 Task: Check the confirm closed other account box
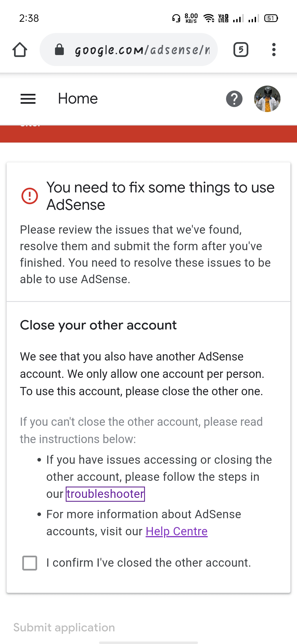(30, 563)
